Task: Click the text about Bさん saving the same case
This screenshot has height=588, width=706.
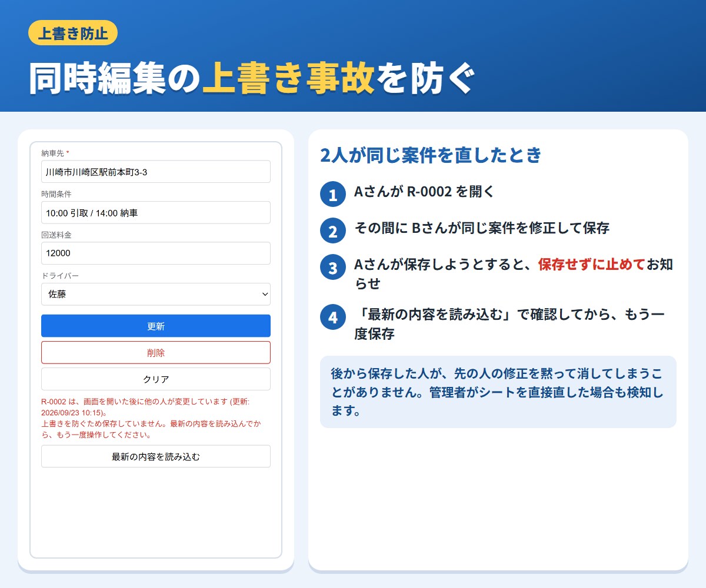Action: point(482,228)
